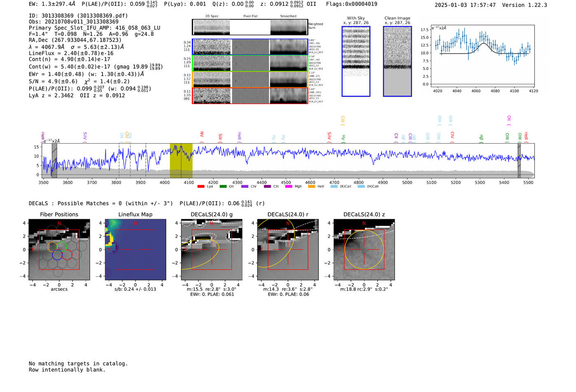The width and height of the screenshot is (576, 392).
Task: Click the purple SiIV label near 3670
Action: tap(85, 137)
